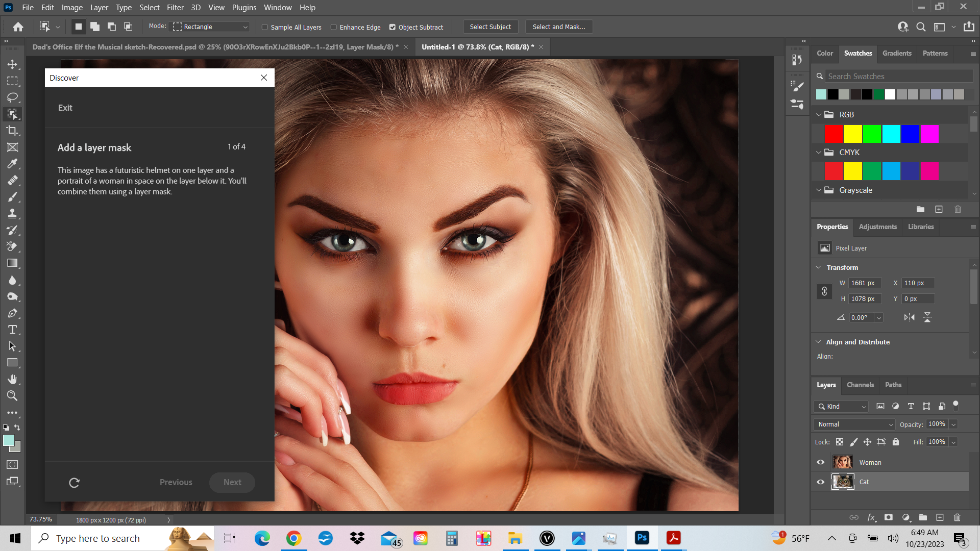This screenshot has height=551, width=980.
Task: Switch to the Channels tab
Action: pyautogui.click(x=860, y=385)
